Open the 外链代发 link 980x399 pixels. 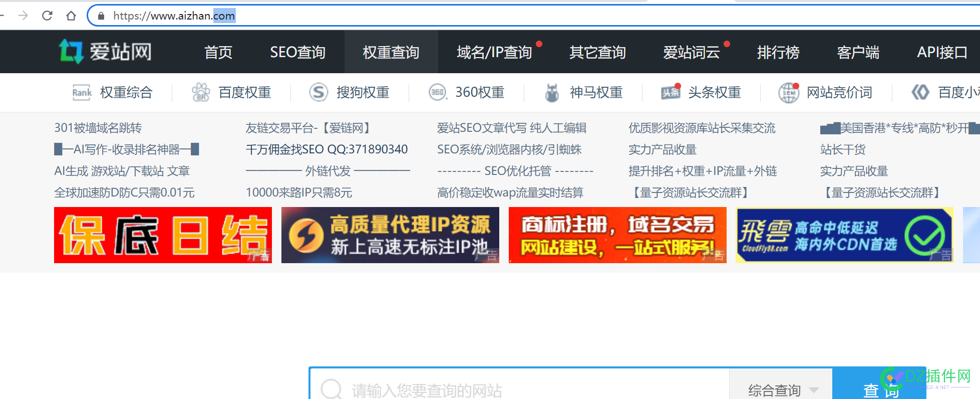[x=328, y=171]
